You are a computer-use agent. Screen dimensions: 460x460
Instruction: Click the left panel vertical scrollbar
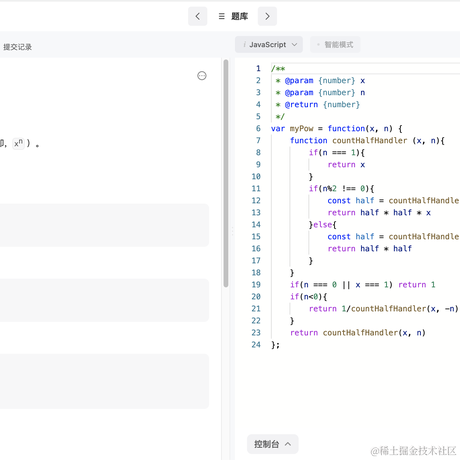click(x=226, y=173)
